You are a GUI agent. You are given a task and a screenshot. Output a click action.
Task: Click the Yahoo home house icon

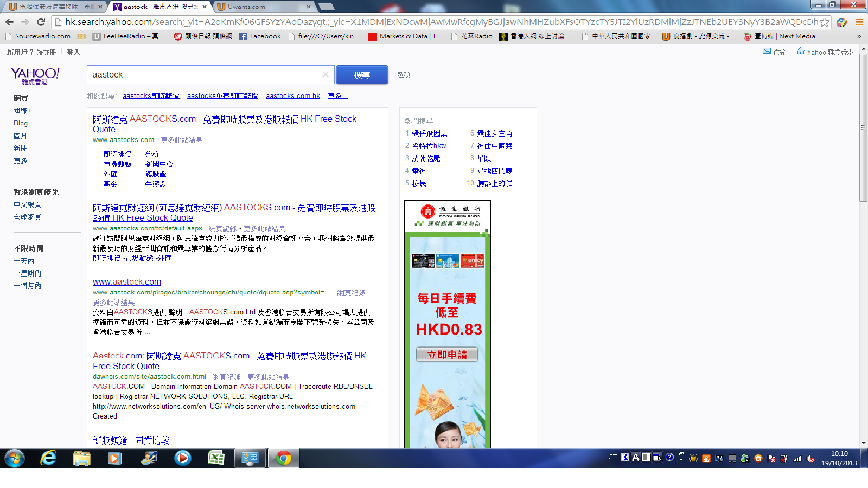tap(800, 51)
